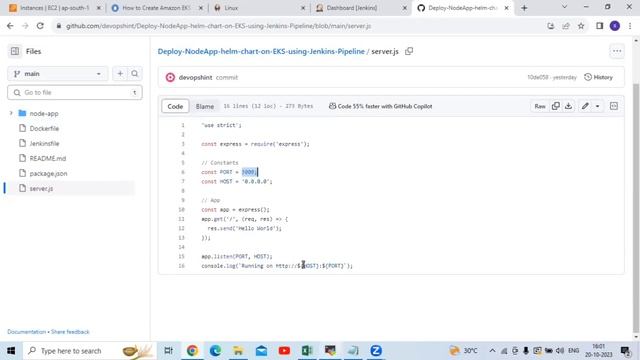Open the node-app folder
The image size is (640, 360).
tap(44, 113)
